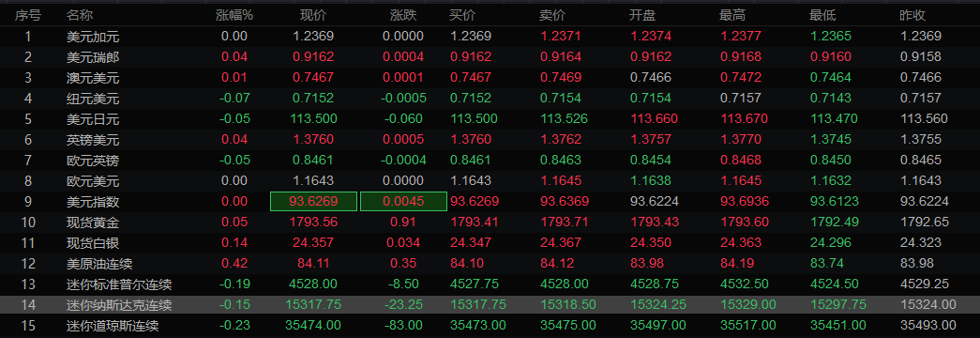The height and width of the screenshot is (338, 980).
Task: Click the highlighted 93.6269 price cell
Action: pos(314,202)
